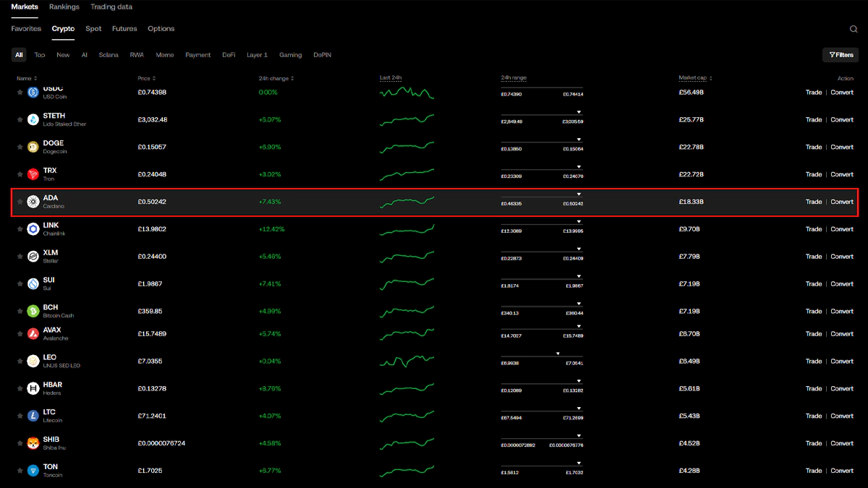Click the Dogecoin coin icon

click(x=33, y=147)
